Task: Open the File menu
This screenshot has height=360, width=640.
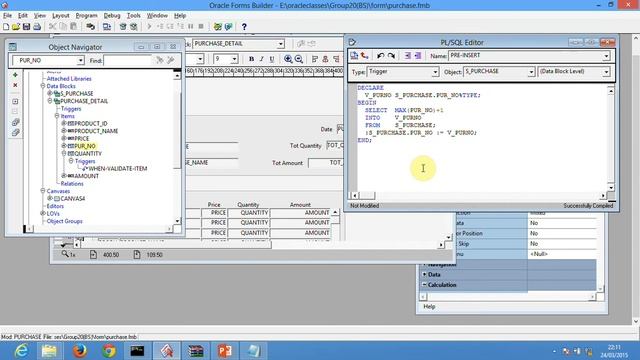Action: (7, 16)
